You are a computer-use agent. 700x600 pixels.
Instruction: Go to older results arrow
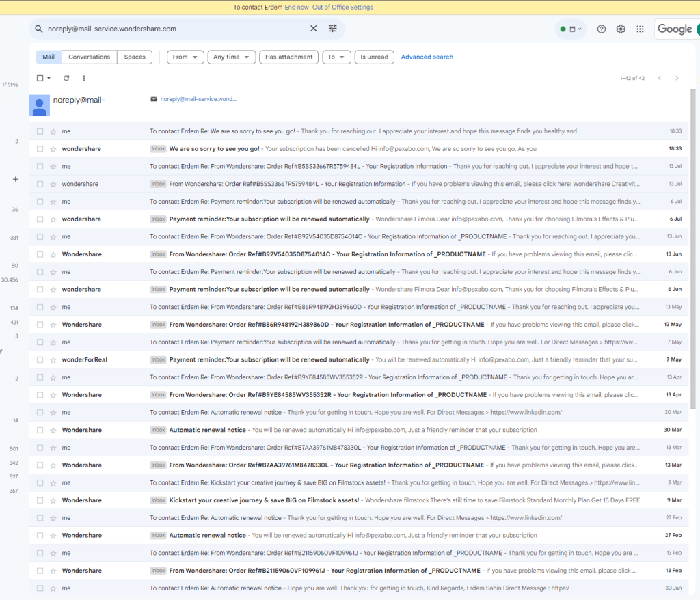[677, 78]
